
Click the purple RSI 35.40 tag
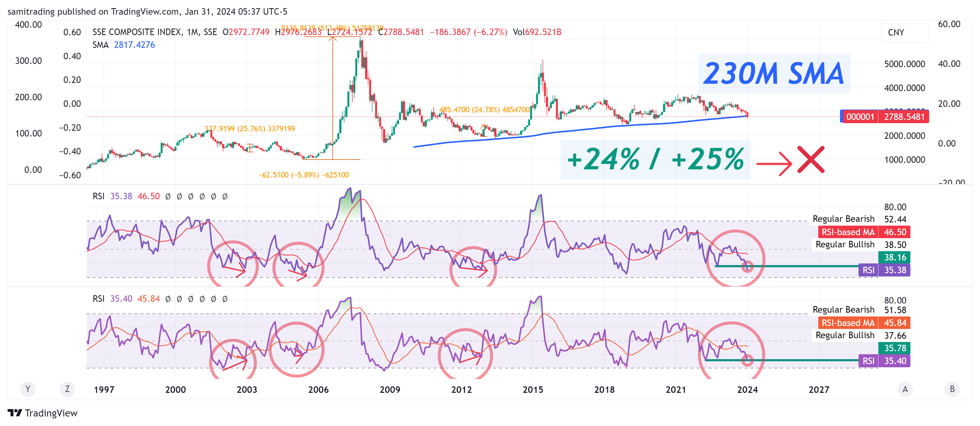[x=885, y=361]
